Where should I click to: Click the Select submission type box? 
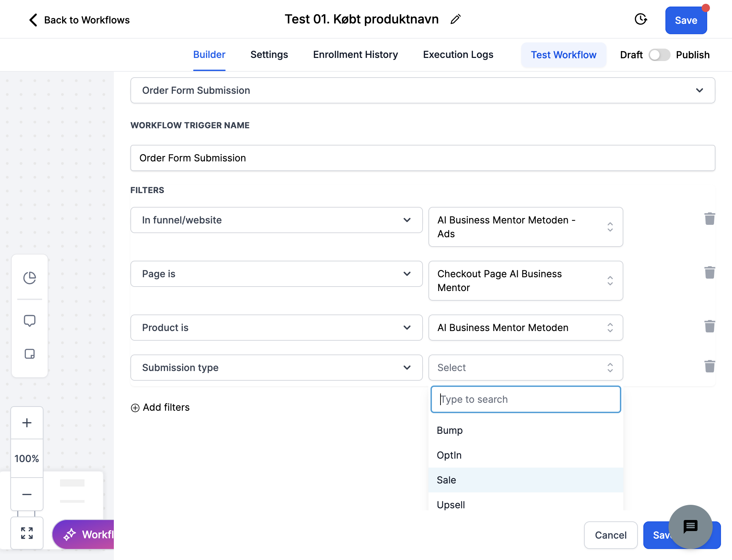click(x=526, y=368)
